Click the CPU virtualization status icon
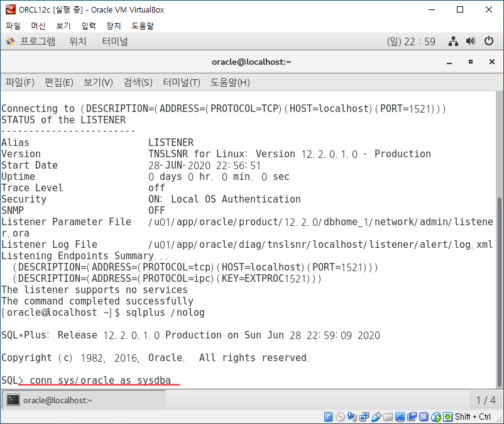Image resolution: width=504 pixels, height=424 pixels. point(424,417)
